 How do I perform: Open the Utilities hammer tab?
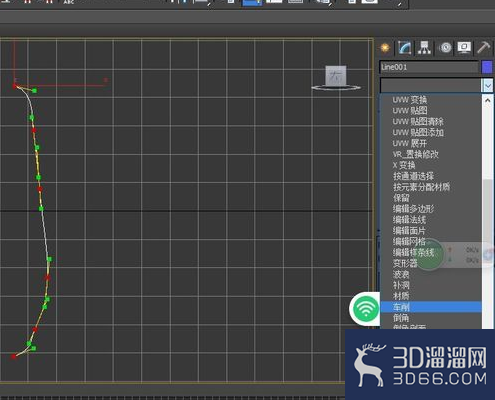pyautogui.click(x=484, y=48)
